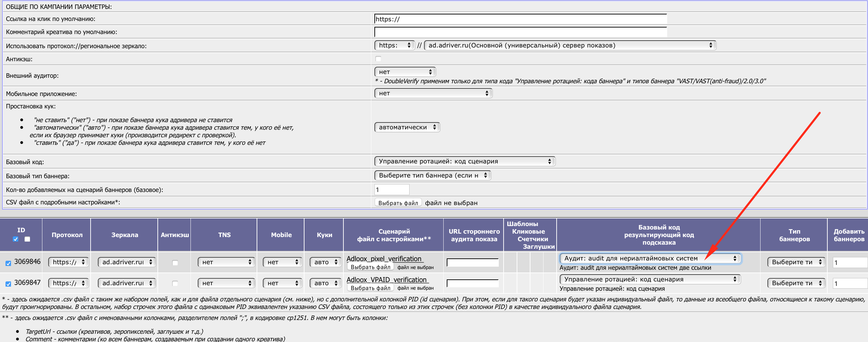Image resolution: width=868 pixels, height=342 pixels.
Task: Open the Внешний аудитор dropdown
Action: tap(405, 72)
